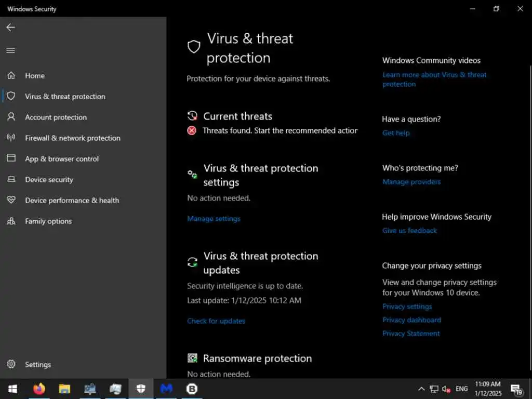
Task: Click Security intelligence is up to date text
Action: click(x=245, y=286)
